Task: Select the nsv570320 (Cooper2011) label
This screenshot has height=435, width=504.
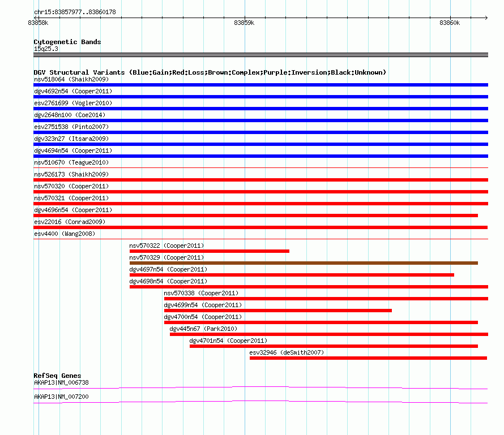Action: pyautogui.click(x=71, y=186)
